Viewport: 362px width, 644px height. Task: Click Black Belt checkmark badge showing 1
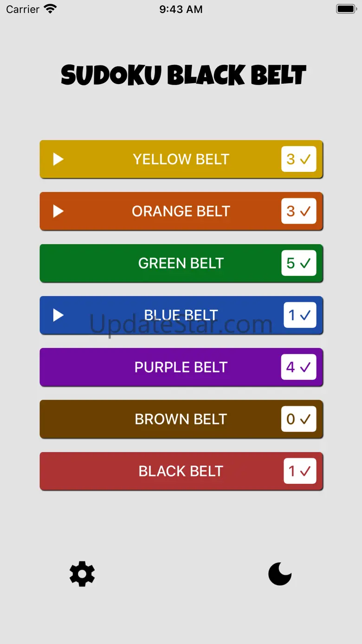click(300, 471)
